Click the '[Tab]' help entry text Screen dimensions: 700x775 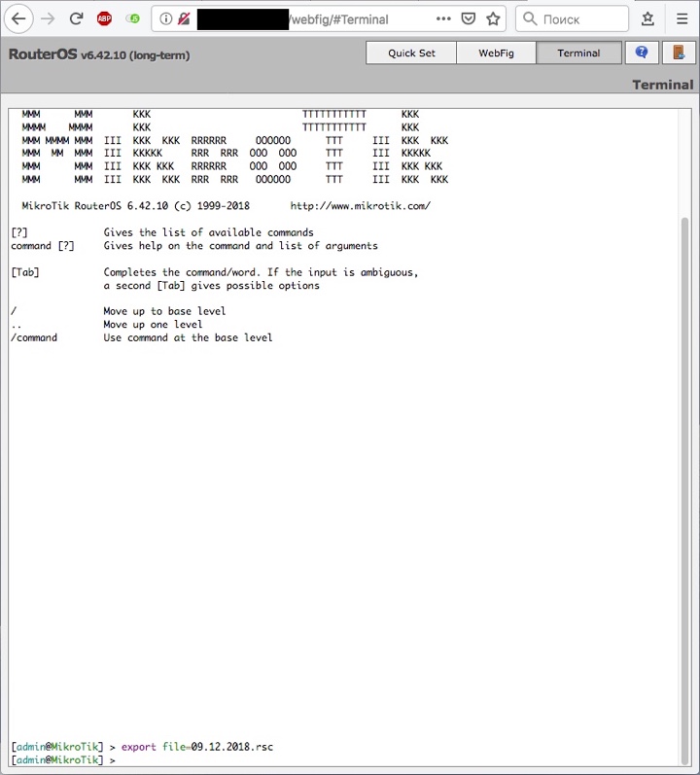click(25, 272)
